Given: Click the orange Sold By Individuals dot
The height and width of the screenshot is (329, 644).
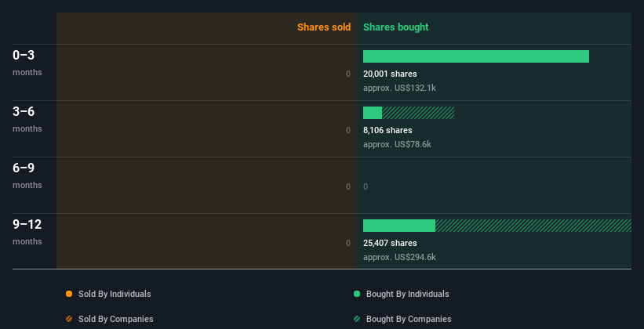Looking at the screenshot, I should pyautogui.click(x=69, y=294).
